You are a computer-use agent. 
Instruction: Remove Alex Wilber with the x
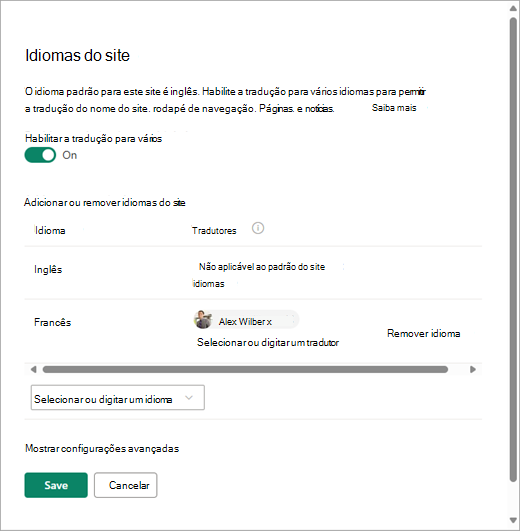269,322
